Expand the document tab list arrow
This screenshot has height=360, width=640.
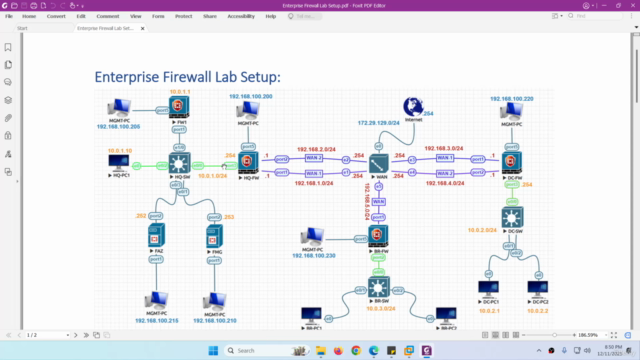(636, 27)
